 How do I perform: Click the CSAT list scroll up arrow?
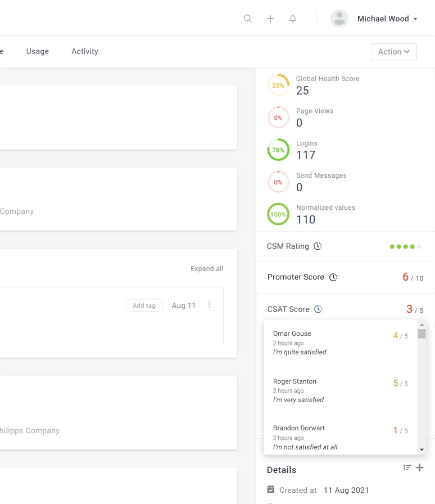(422, 325)
